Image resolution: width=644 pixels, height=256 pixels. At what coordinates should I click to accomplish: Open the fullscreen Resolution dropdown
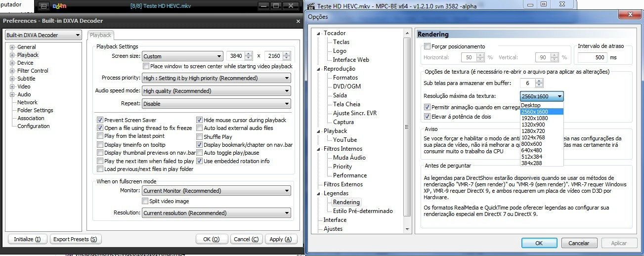coord(216,213)
